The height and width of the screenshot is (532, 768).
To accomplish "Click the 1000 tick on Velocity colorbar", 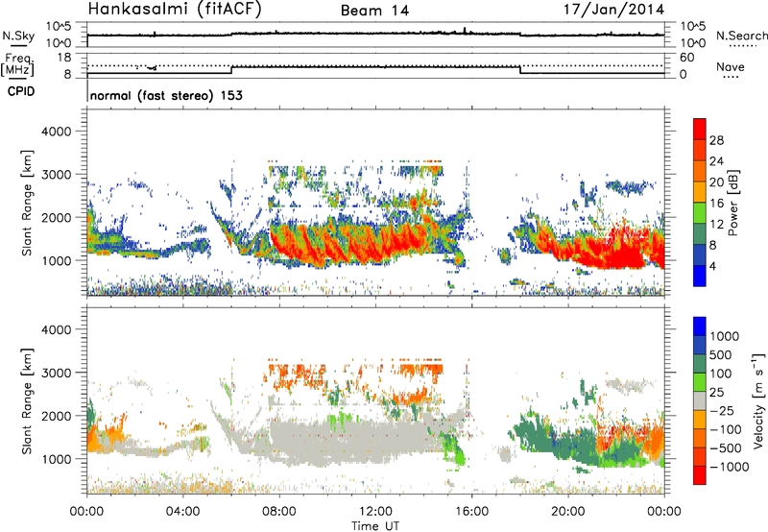I will (725, 336).
